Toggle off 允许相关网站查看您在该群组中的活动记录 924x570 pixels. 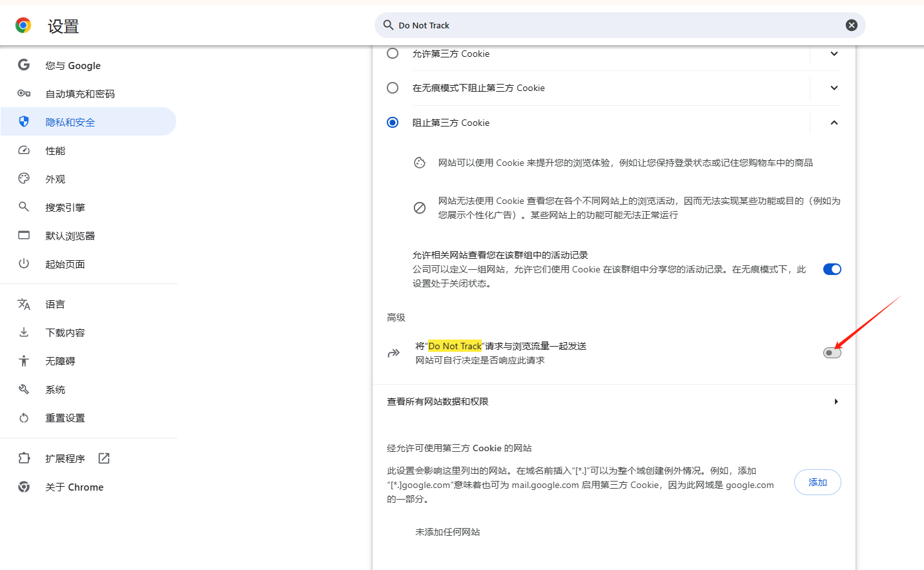pyautogui.click(x=832, y=269)
